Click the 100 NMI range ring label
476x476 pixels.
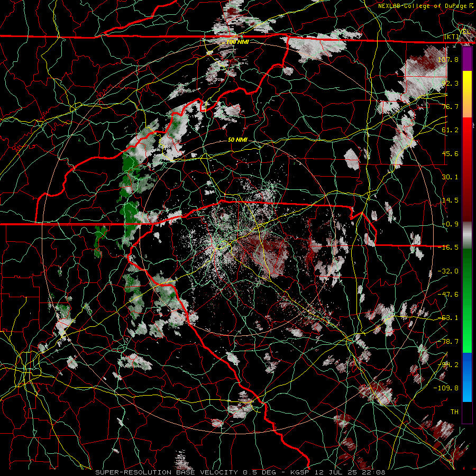237,42
